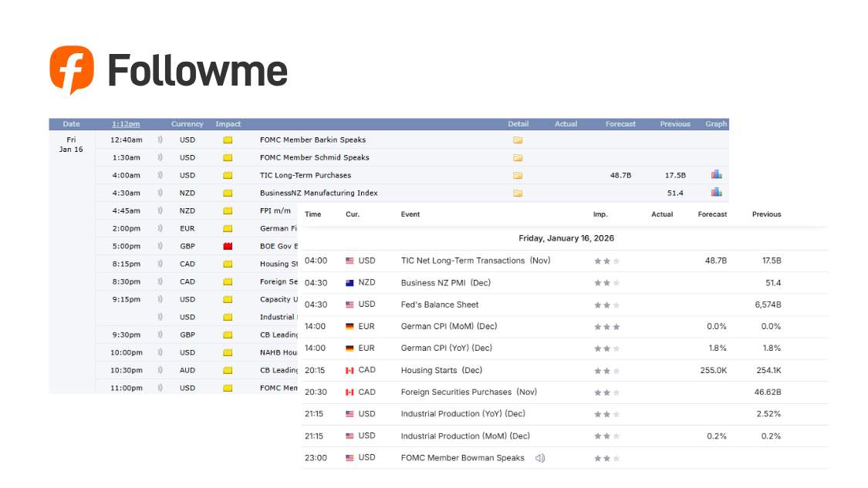Viewport: 868px width, 488px height.
Task: Click forecast value 255.0K
Action: tap(713, 370)
